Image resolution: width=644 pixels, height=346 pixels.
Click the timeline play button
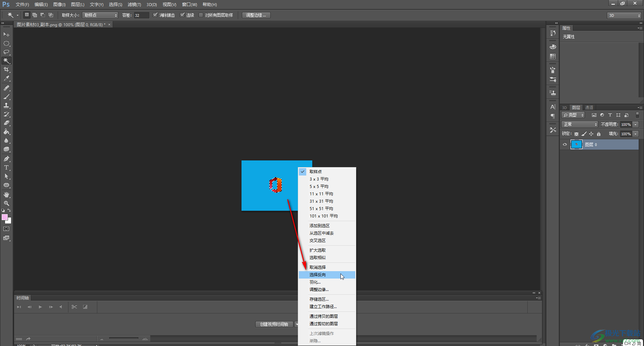(x=40, y=307)
